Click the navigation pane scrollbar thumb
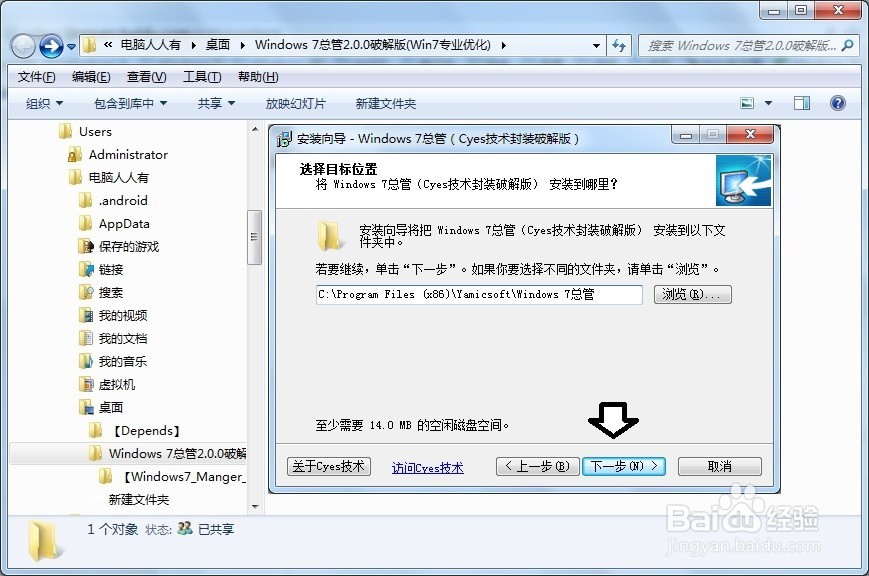Viewport: 869px width, 576px height. click(254, 237)
